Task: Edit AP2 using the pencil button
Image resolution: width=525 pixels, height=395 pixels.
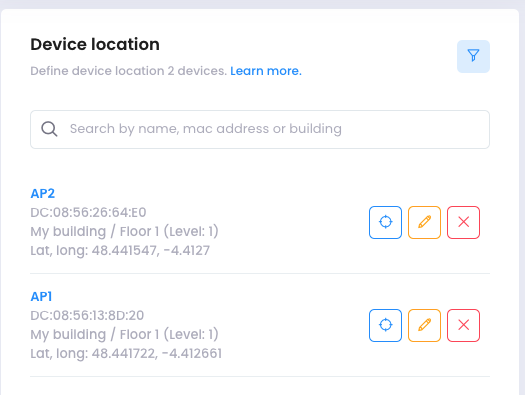Action: click(424, 222)
